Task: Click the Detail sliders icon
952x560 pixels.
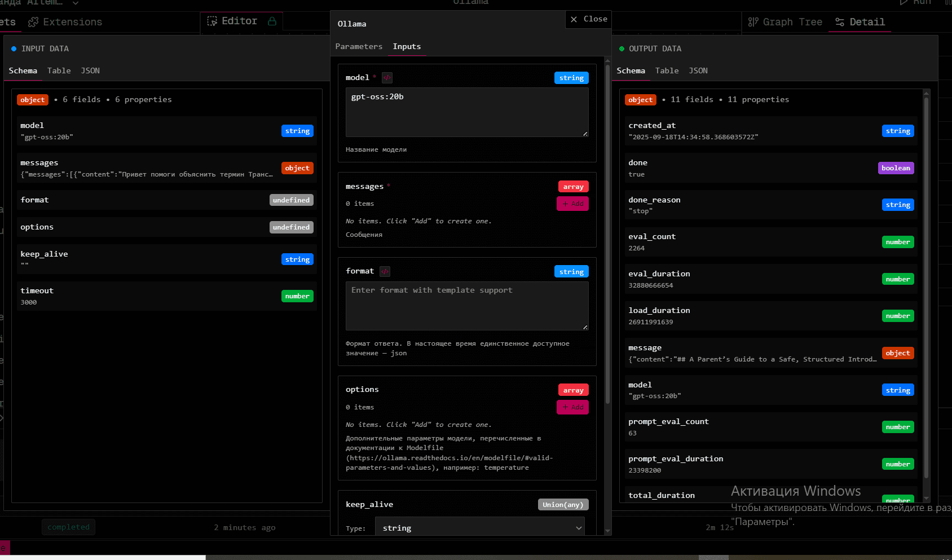Action: [840, 22]
